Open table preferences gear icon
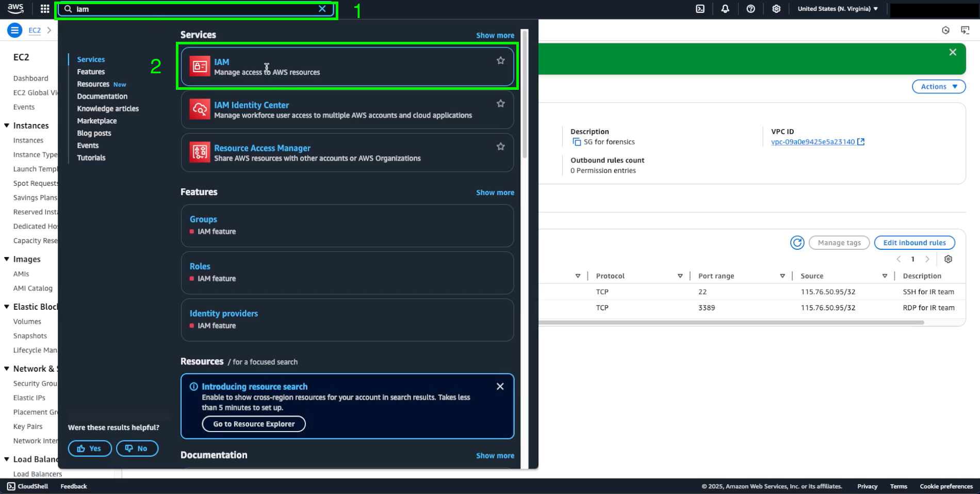Screen dimensions: 980x494 (x=948, y=259)
